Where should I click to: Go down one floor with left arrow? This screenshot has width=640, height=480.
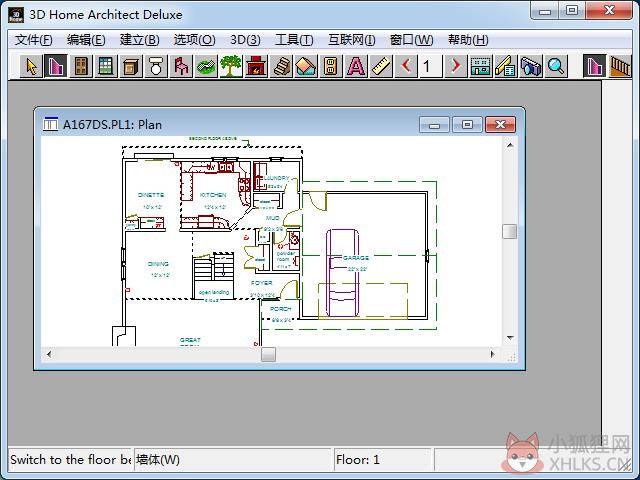click(406, 66)
